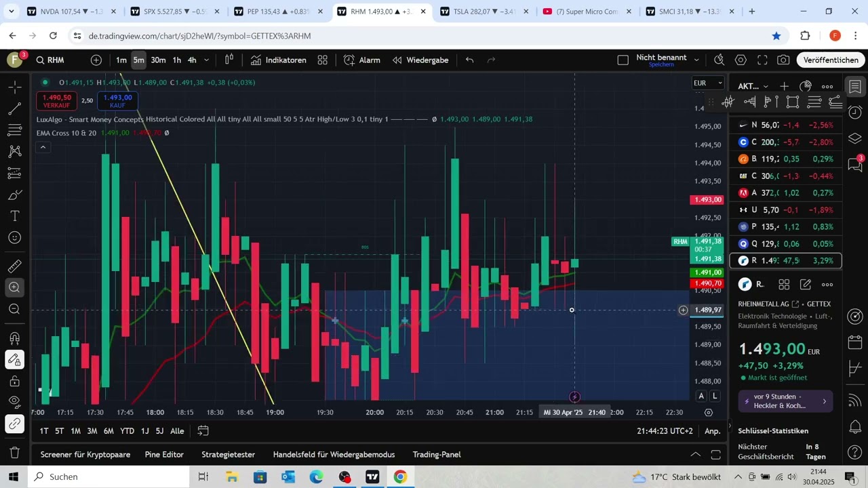
Task: Open the timezone setting 21:44:23 UTC+2
Action: [665, 431]
